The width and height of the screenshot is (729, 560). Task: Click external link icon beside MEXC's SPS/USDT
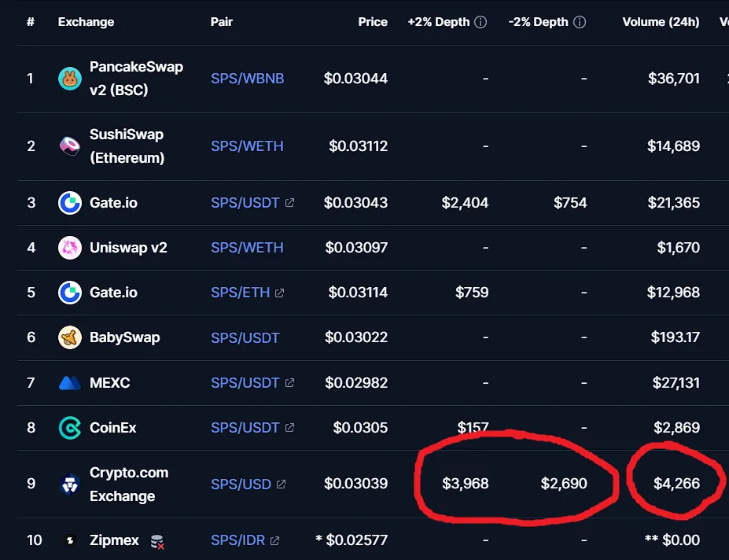click(x=289, y=382)
